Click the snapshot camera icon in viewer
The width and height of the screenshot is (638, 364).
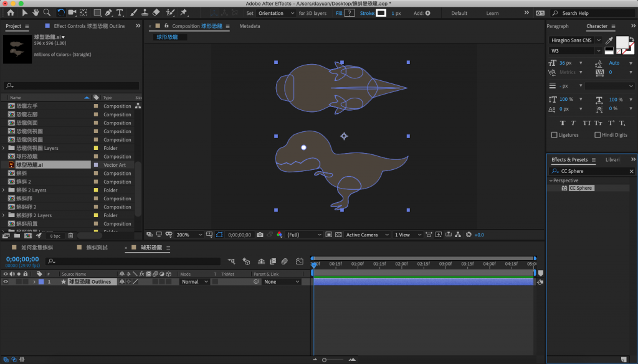[260, 235]
